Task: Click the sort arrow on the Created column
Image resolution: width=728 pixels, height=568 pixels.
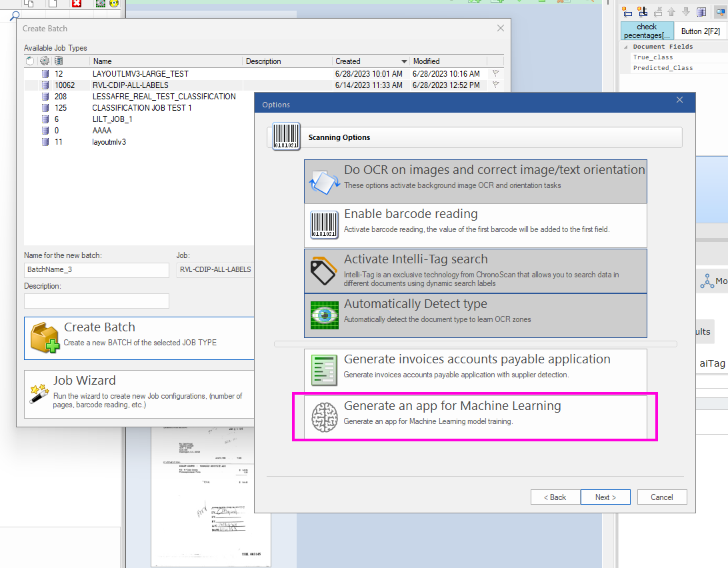Action: click(x=404, y=61)
